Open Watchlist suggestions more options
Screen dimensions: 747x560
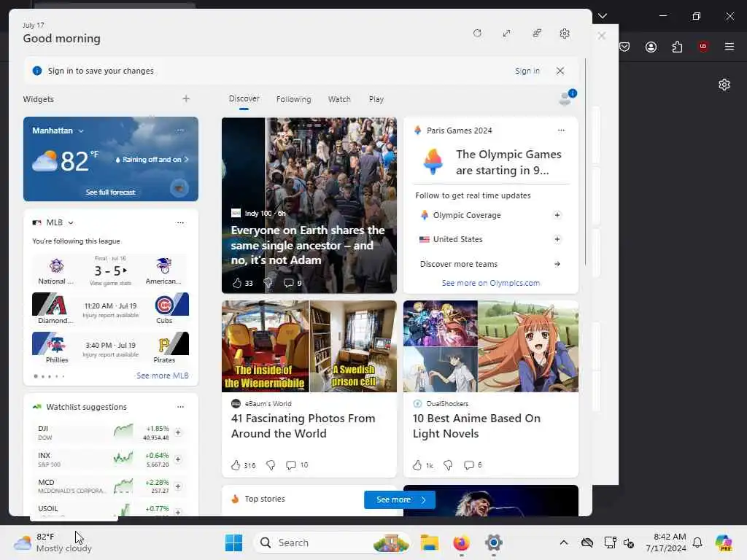(180, 407)
